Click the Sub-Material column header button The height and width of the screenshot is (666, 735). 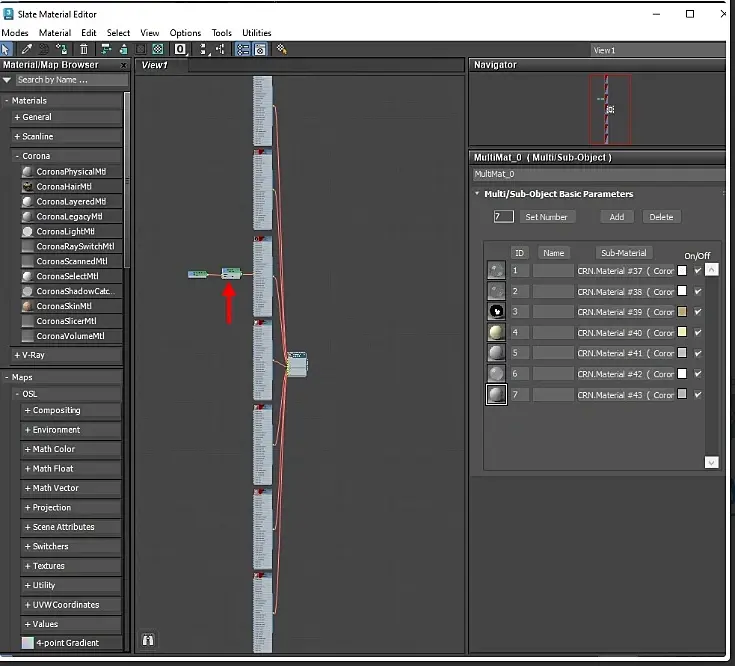tap(623, 253)
